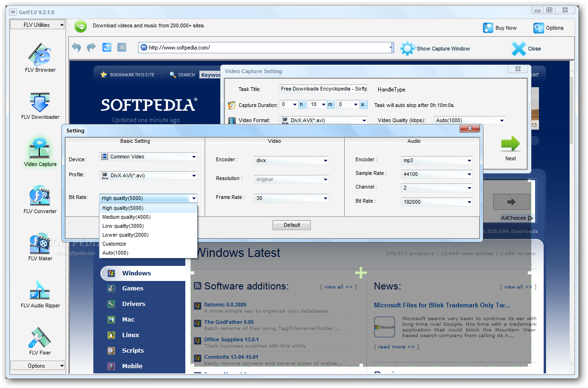This screenshot has width=588, height=388.
Task: Open the FLV Maker tool
Action: coord(40,247)
